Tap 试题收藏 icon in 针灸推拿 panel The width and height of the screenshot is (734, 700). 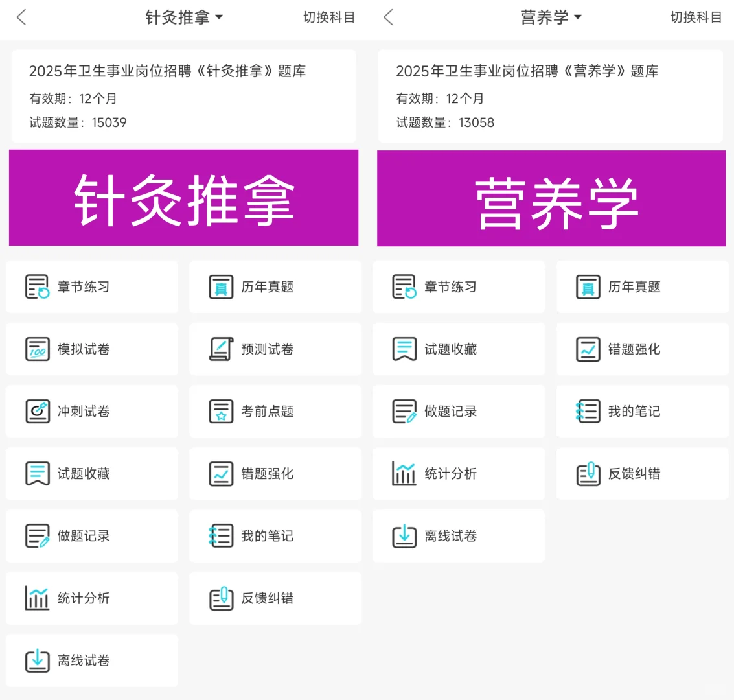[37, 473]
